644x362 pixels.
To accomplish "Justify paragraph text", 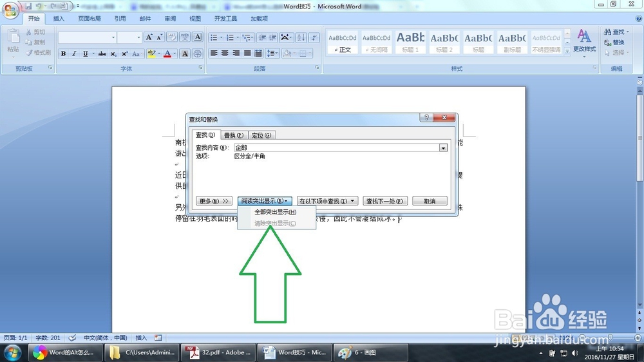I will click(247, 53).
